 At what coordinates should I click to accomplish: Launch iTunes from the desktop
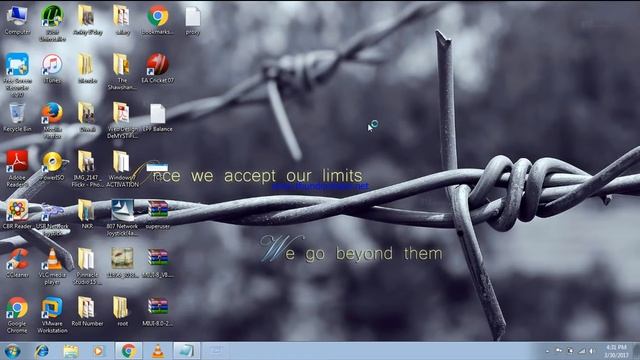click(52, 69)
